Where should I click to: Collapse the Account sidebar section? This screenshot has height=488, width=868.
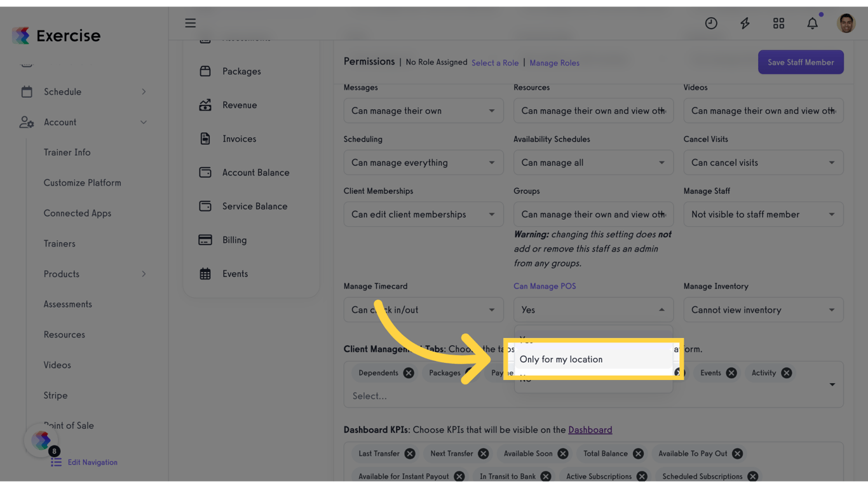pos(144,122)
